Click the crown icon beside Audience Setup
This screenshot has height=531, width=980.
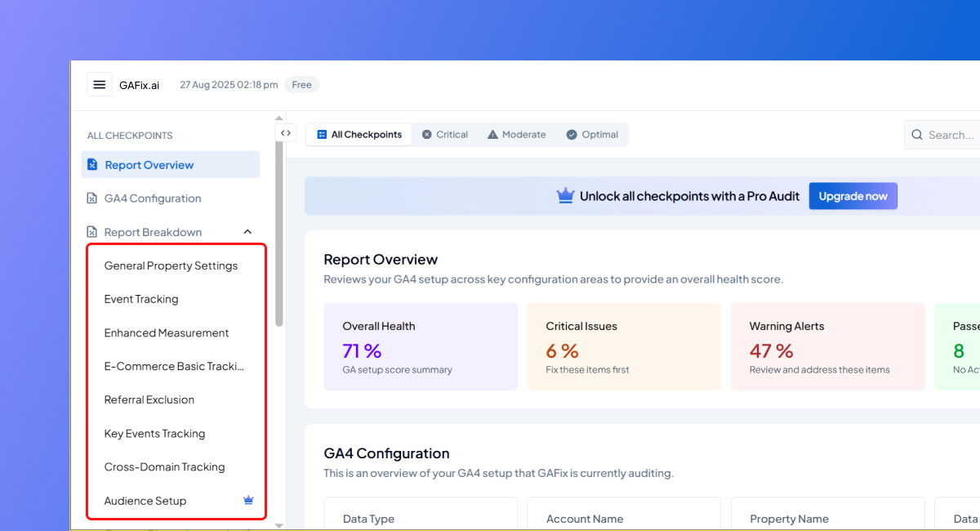pos(249,501)
